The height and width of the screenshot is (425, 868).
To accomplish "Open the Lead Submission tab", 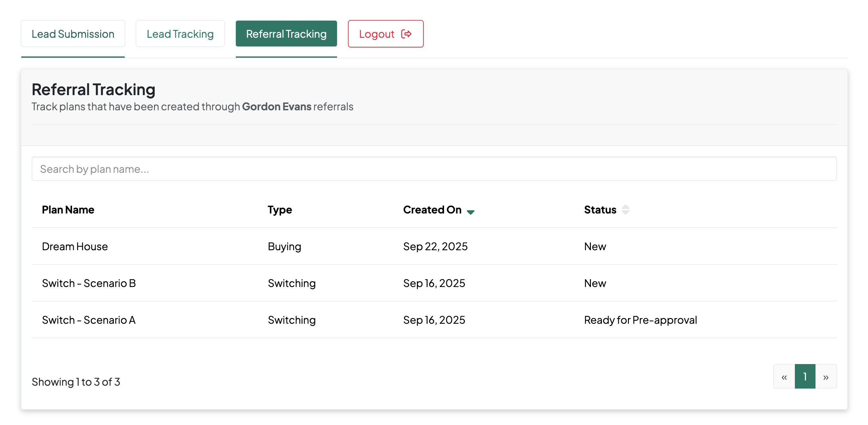I will [73, 34].
